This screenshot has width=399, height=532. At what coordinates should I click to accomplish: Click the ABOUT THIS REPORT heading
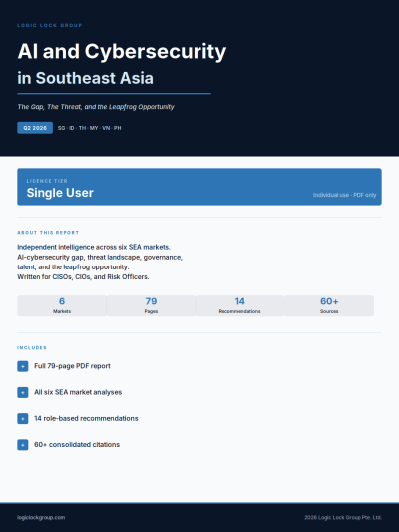coord(48,233)
